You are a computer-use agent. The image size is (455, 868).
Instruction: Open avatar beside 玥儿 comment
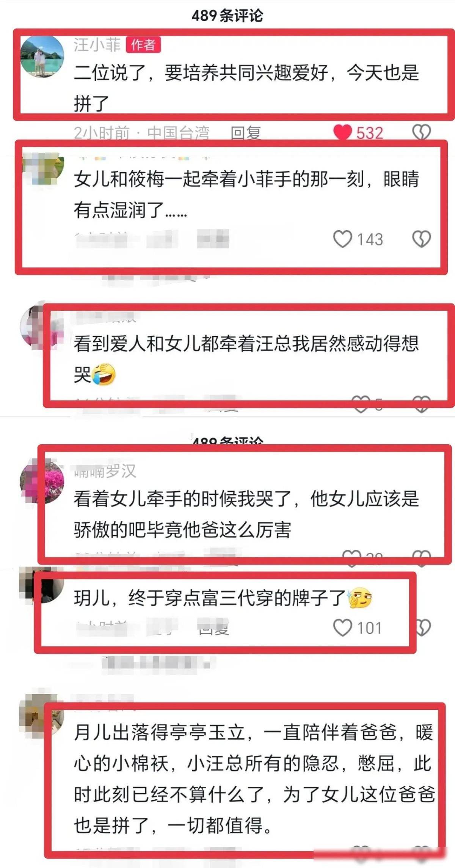point(42,585)
